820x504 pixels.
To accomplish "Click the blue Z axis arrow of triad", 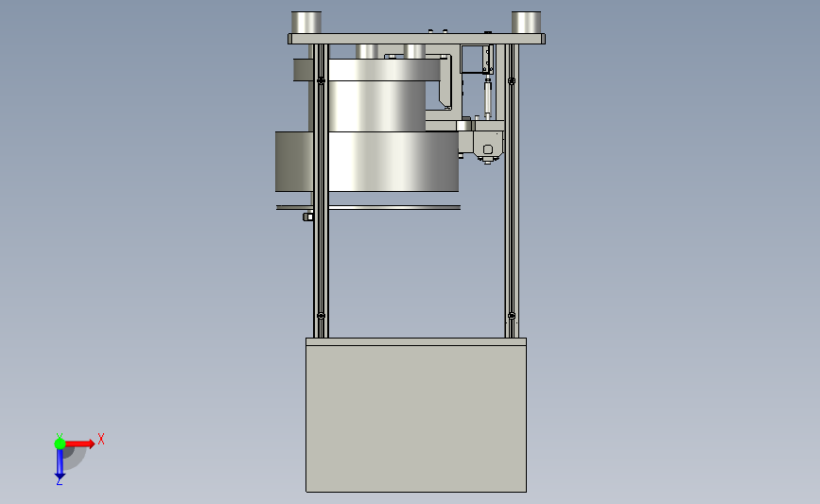I will click(60, 464).
